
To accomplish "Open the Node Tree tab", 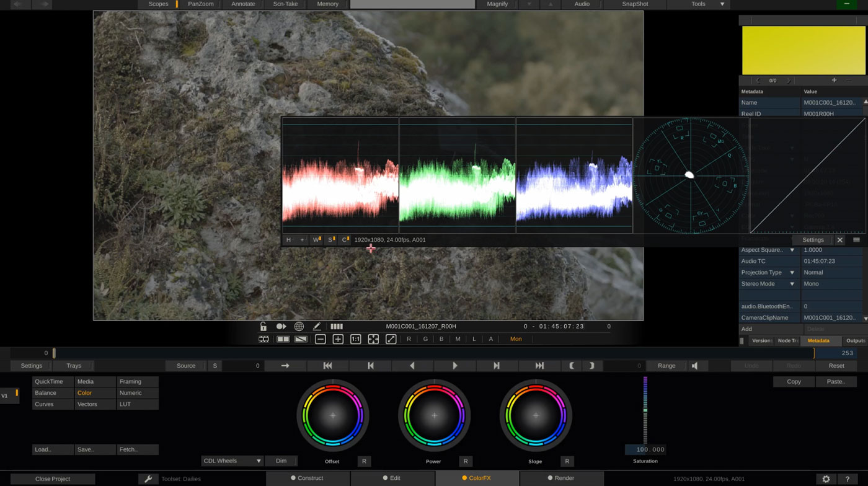I will (x=787, y=341).
